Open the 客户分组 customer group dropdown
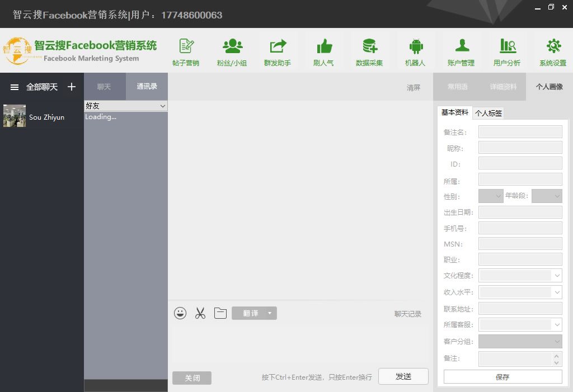This screenshot has height=392, width=573. click(x=520, y=342)
